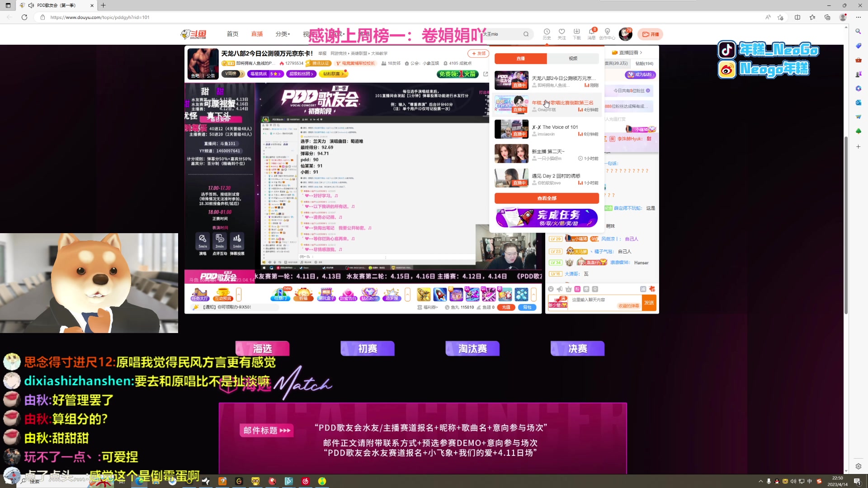The width and height of the screenshot is (868, 488).
Task: Switch to the 贵宾(20.2万) tab
Action: coord(617,64)
